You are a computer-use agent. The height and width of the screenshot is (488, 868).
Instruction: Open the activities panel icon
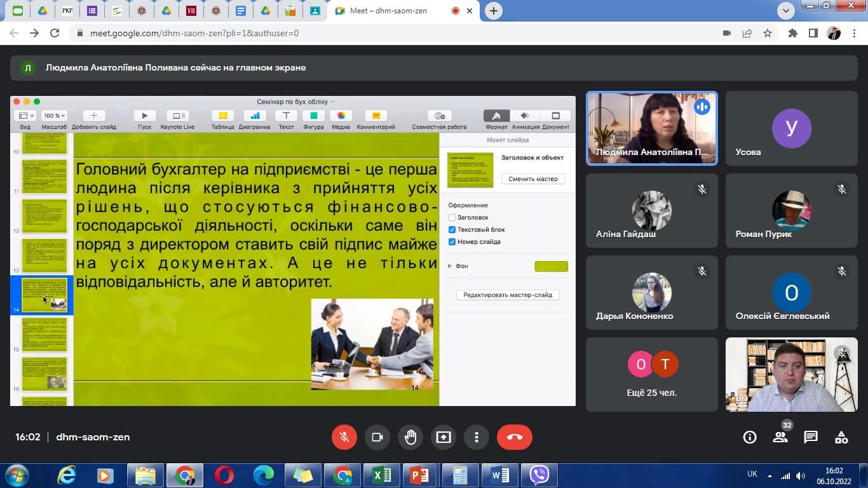coord(841,437)
